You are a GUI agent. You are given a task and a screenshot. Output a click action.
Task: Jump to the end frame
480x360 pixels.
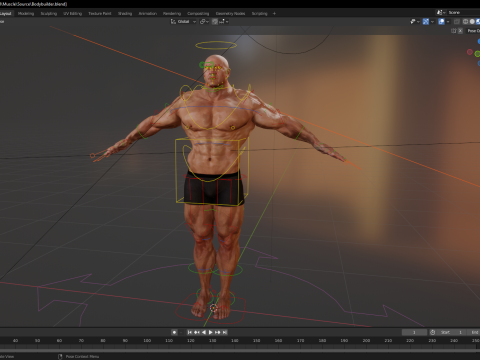pyautogui.click(x=225, y=332)
